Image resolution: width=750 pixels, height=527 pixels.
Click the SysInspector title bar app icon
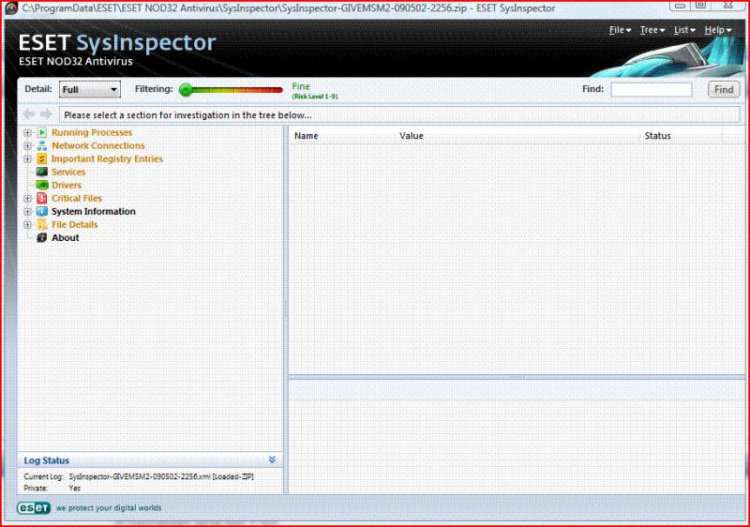tap(11, 8)
